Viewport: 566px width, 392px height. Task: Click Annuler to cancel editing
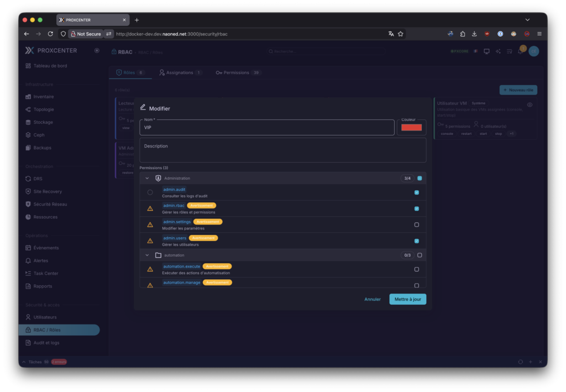coord(373,299)
